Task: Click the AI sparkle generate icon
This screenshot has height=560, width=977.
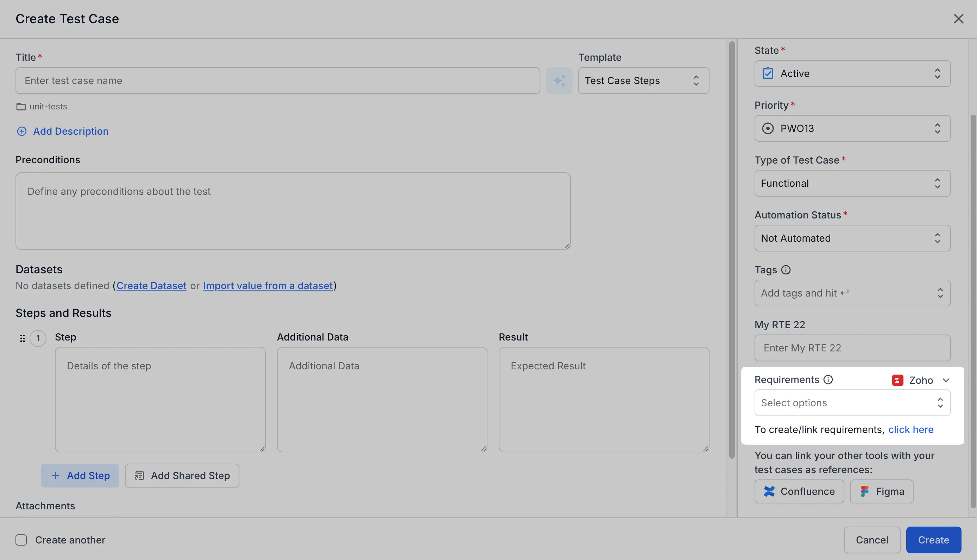Action: [x=559, y=81]
